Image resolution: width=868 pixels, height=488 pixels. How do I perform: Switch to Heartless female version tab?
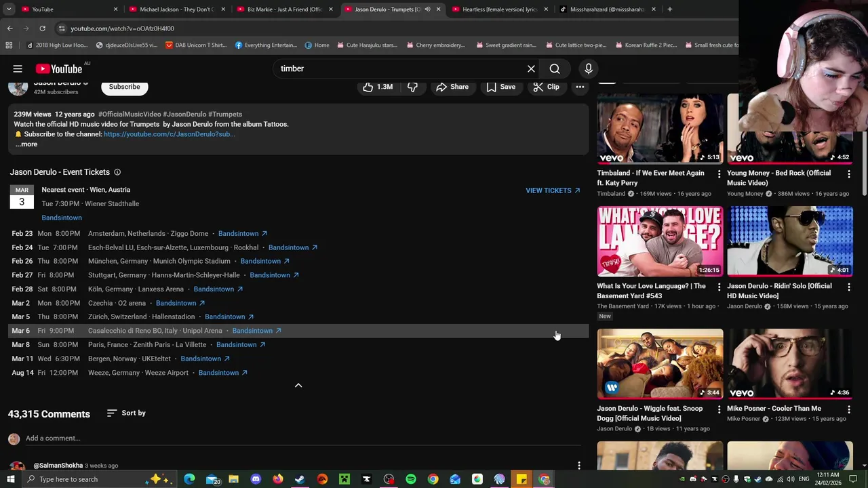(x=499, y=9)
